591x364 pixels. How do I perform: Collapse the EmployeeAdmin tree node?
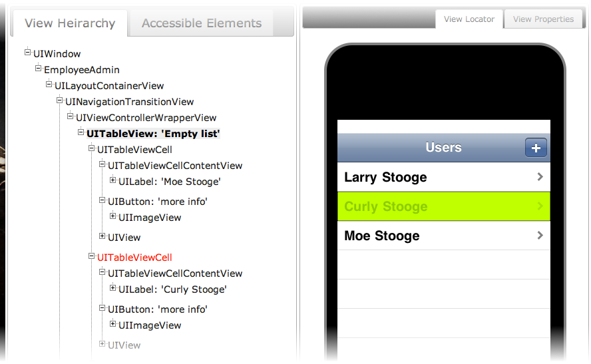(x=38, y=68)
